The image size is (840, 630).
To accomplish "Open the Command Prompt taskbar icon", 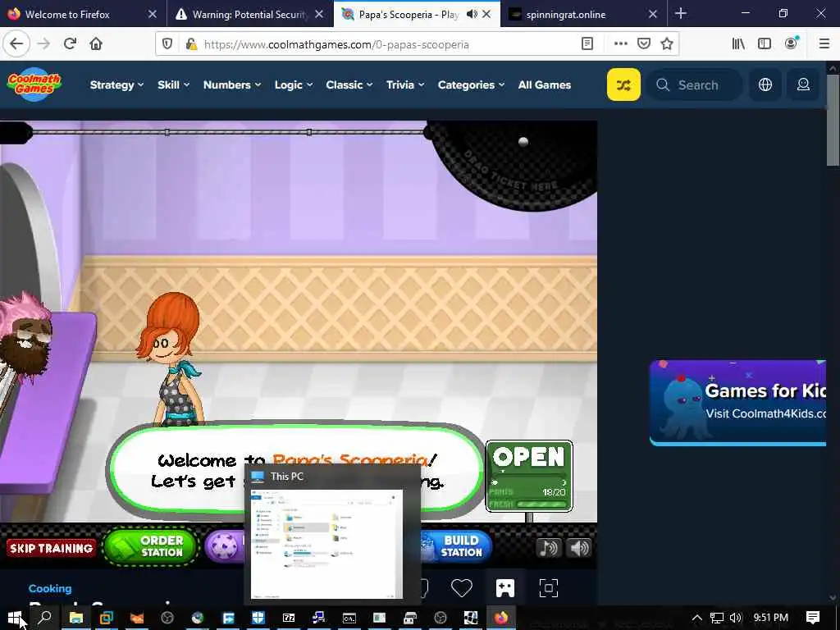I will (349, 618).
